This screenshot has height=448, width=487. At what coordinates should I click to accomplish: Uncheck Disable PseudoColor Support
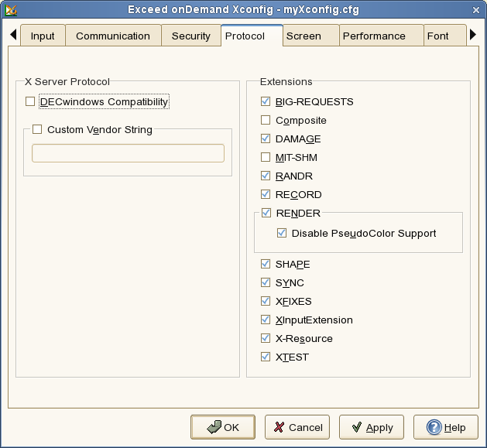pyautogui.click(x=282, y=233)
